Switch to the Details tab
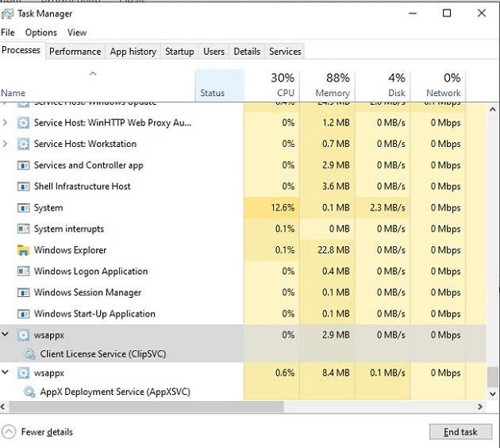The width and height of the screenshot is (500, 448). click(x=247, y=52)
